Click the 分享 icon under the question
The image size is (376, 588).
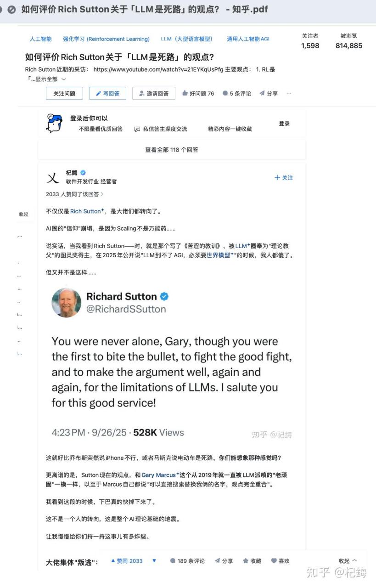tap(262, 93)
